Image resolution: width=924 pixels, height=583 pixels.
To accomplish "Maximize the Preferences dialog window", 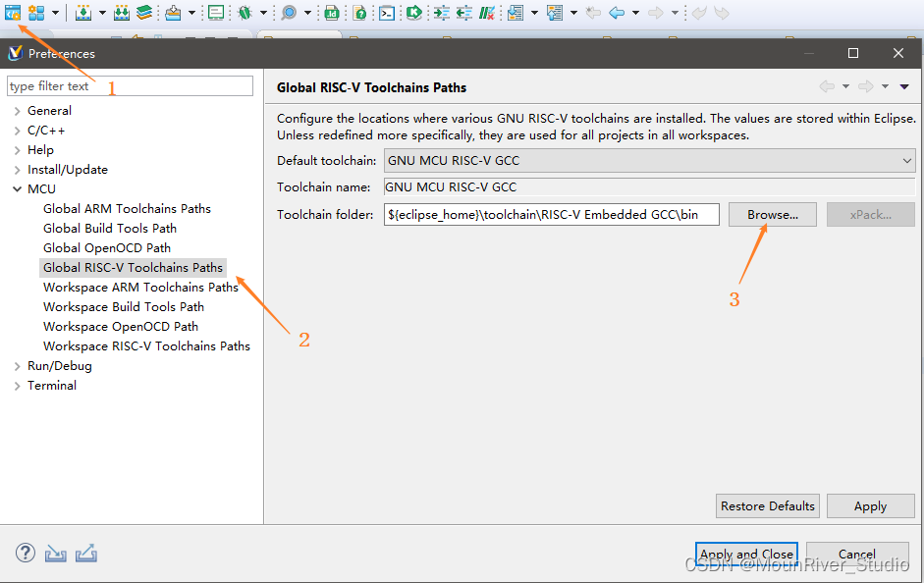I will (x=852, y=53).
